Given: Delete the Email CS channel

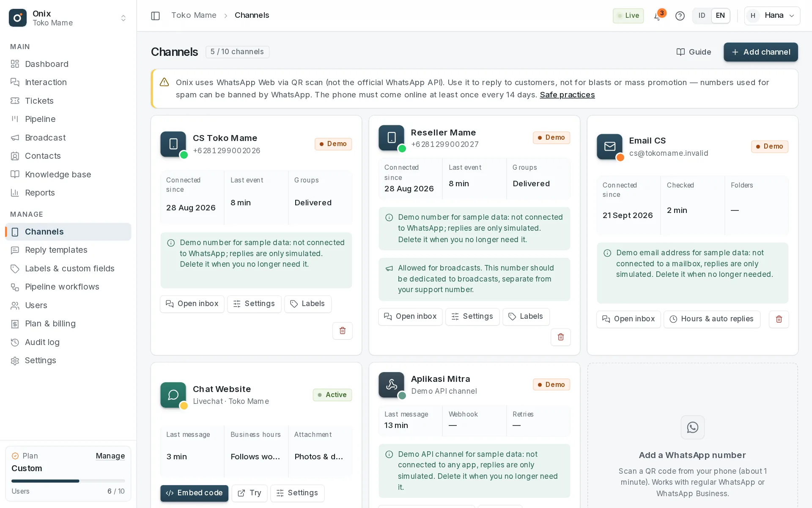Looking at the screenshot, I should pyautogui.click(x=779, y=319).
